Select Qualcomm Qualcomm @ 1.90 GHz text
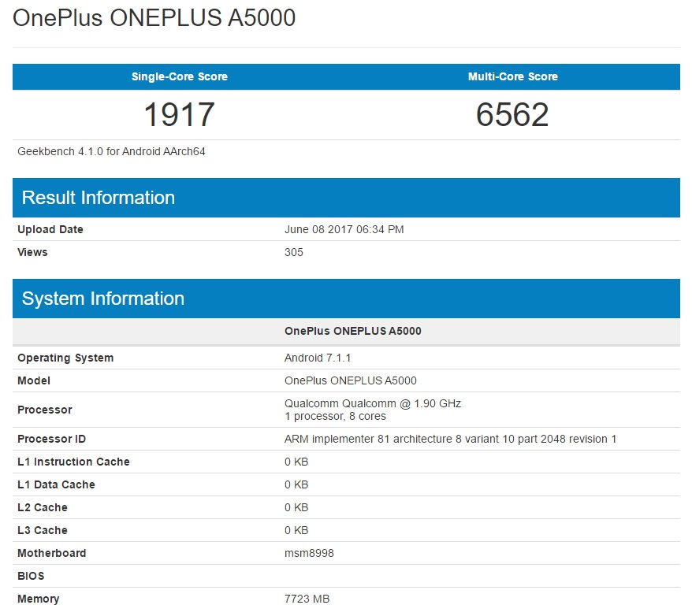 (x=373, y=403)
